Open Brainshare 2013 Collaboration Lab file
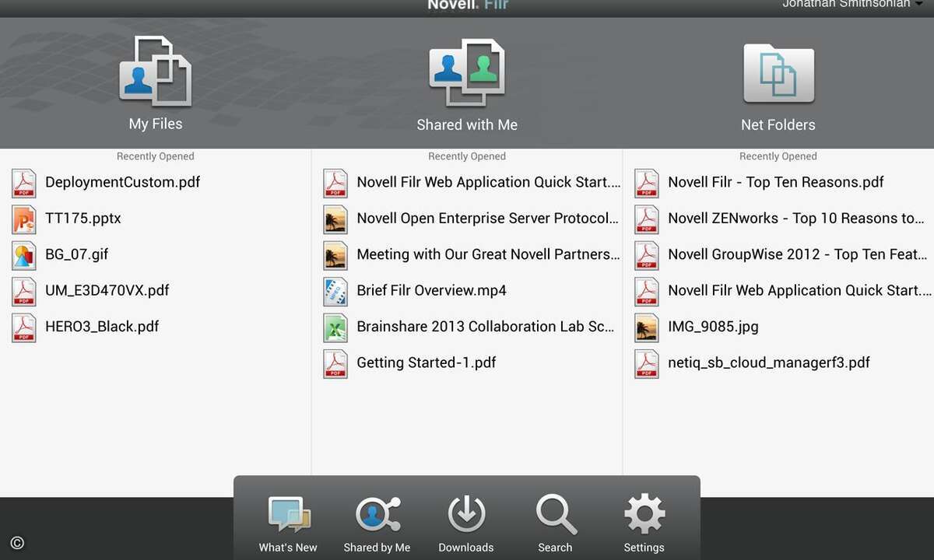This screenshot has width=934, height=560. pyautogui.click(x=486, y=327)
